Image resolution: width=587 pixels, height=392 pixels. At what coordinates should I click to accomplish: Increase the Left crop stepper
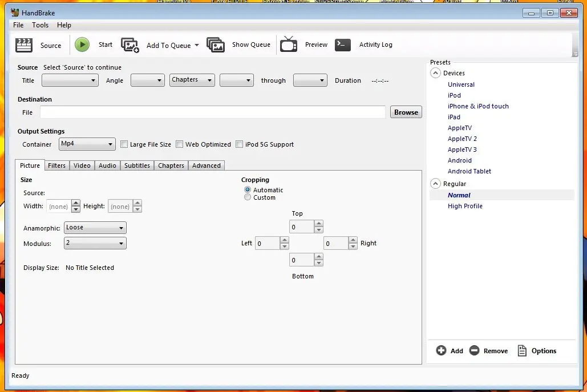click(285, 240)
